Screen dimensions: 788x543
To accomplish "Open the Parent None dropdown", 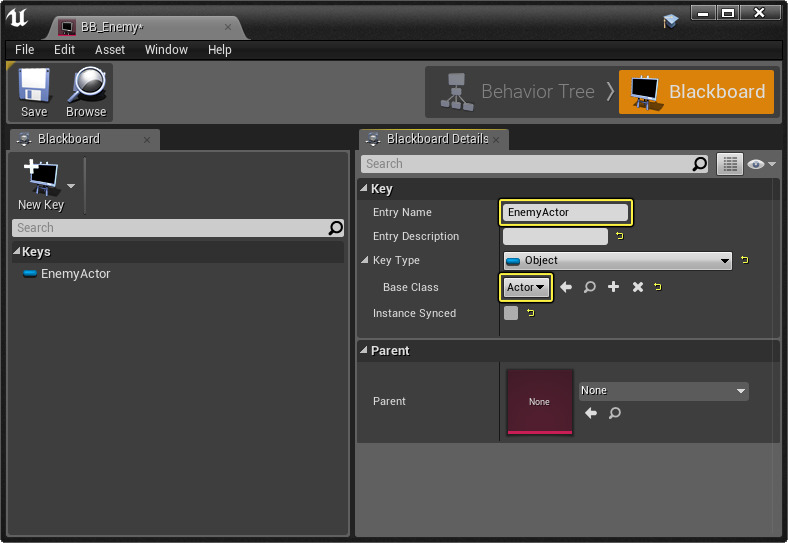I will pyautogui.click(x=663, y=391).
